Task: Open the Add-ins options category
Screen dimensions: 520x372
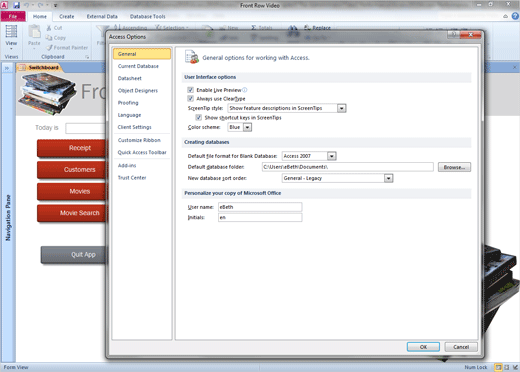Action: click(x=142, y=165)
